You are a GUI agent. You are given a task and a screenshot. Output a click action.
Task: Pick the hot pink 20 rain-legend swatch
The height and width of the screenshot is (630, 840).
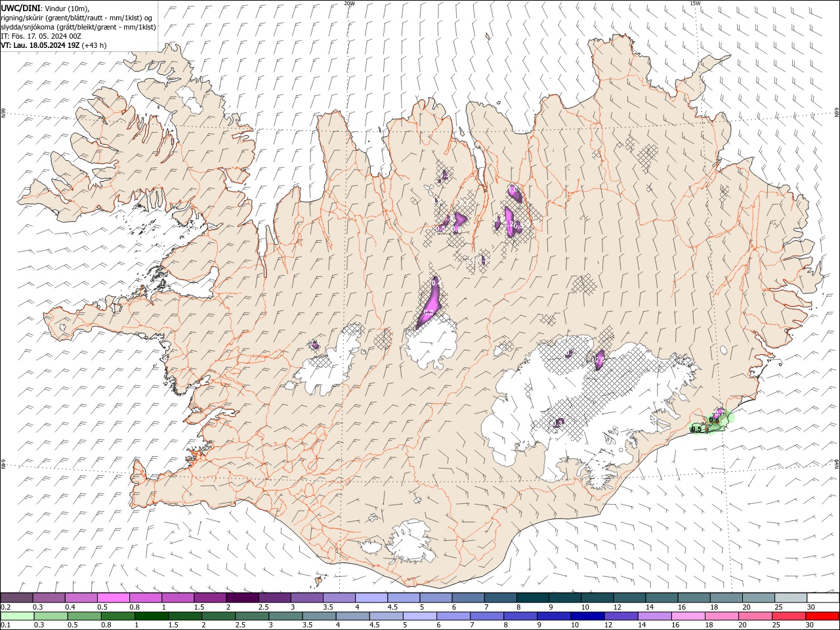[x=755, y=616]
